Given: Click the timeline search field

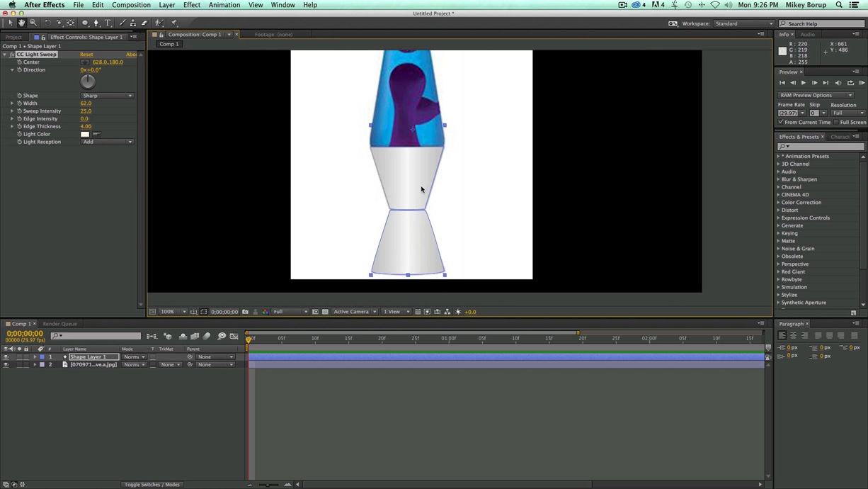Looking at the screenshot, I should pos(96,335).
